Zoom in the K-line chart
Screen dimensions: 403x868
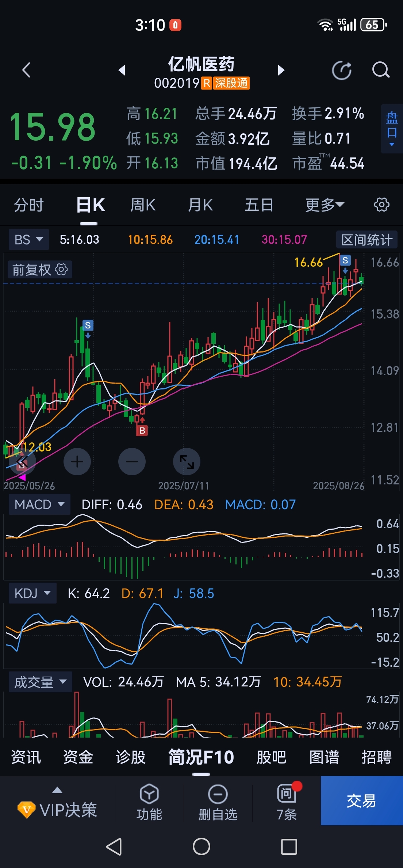(77, 461)
